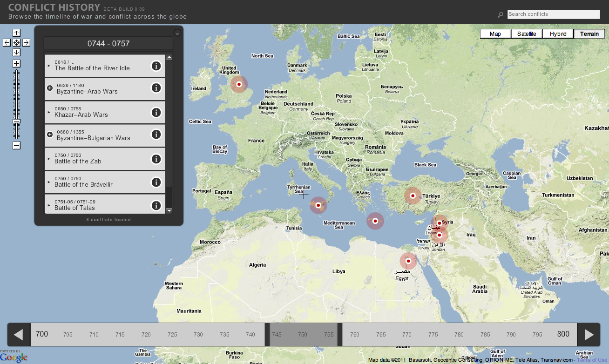This screenshot has width=609, height=364.
Task: Select the Terrain map type
Action: click(589, 34)
